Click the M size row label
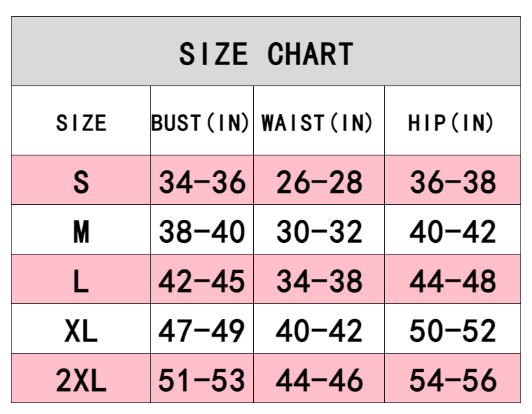The width and height of the screenshot is (532, 414). [81, 232]
